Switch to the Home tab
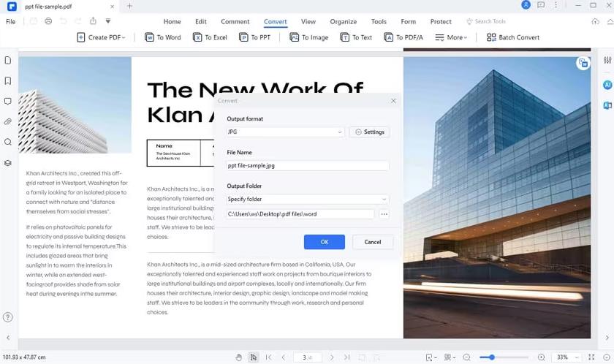Image resolution: width=614 pixels, height=364 pixels. click(x=172, y=21)
